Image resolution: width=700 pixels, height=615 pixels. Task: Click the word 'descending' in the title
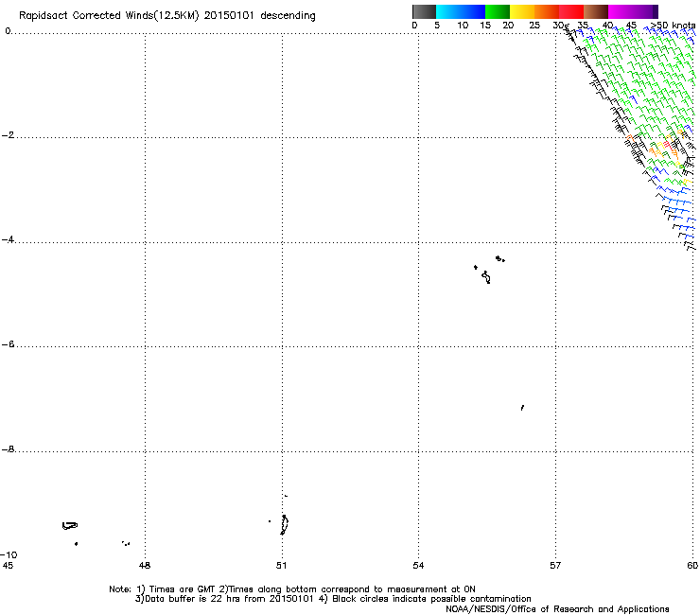click(288, 16)
